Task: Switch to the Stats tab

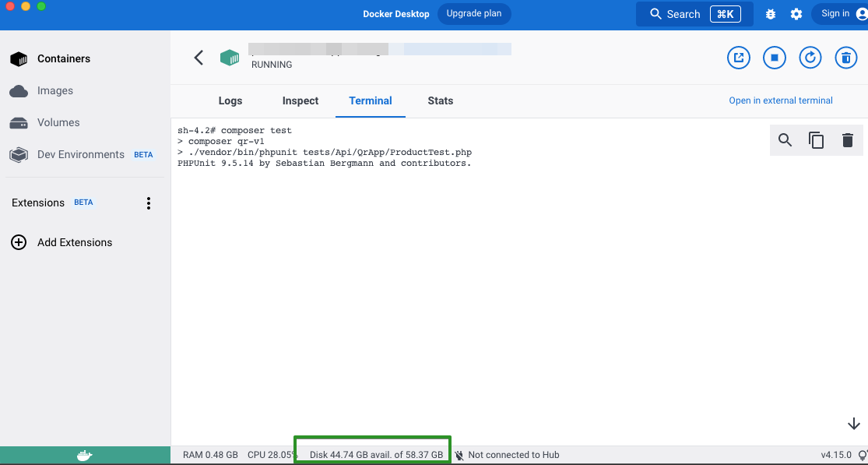Action: click(x=441, y=100)
